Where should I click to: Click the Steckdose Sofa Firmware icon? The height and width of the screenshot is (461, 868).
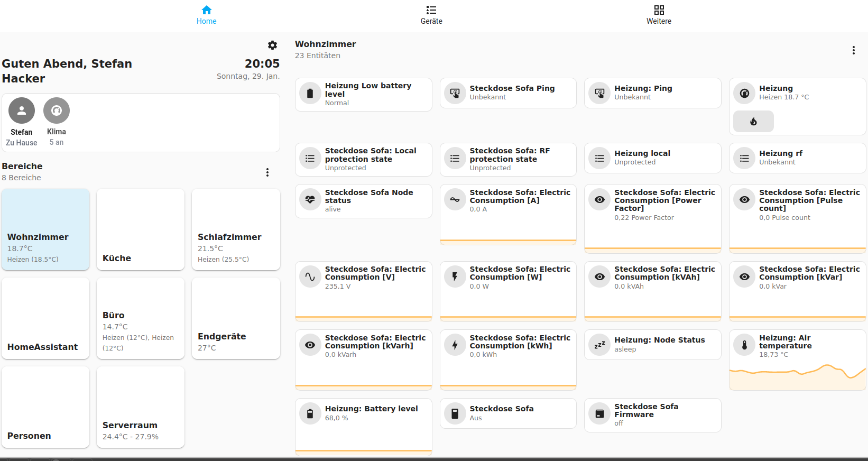pyautogui.click(x=599, y=414)
